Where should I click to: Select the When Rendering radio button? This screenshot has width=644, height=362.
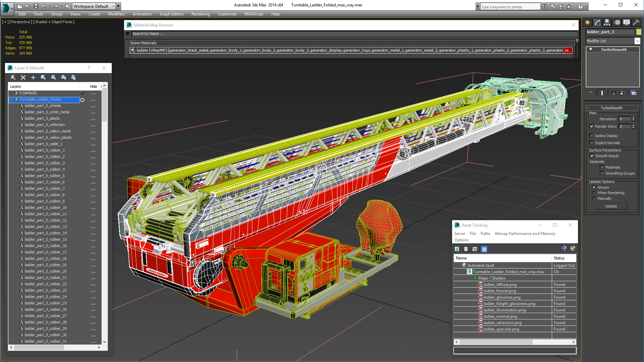tap(594, 193)
